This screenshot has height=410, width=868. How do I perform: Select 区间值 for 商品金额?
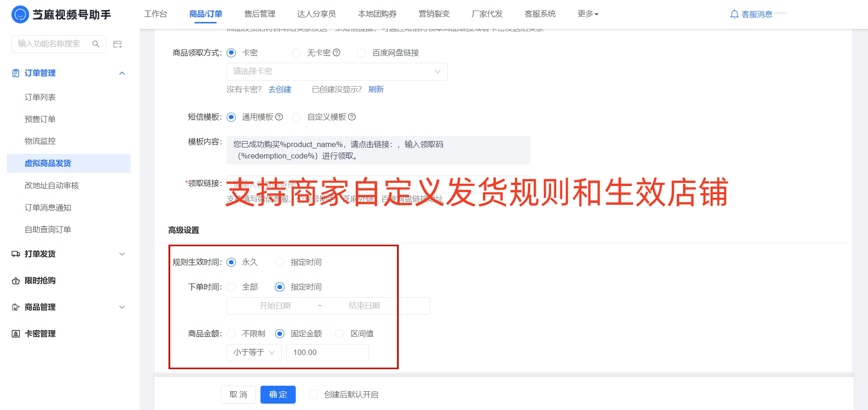[x=340, y=333]
